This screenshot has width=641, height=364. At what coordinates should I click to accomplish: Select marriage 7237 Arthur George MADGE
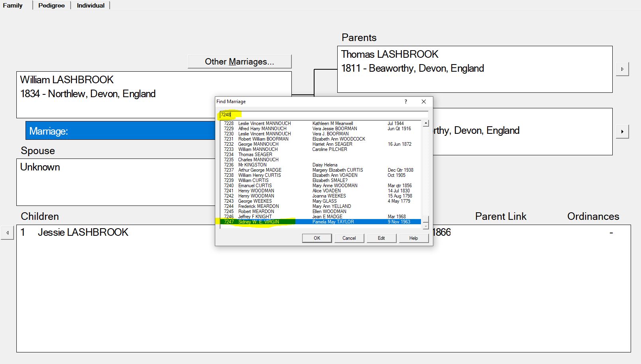[x=320, y=170]
